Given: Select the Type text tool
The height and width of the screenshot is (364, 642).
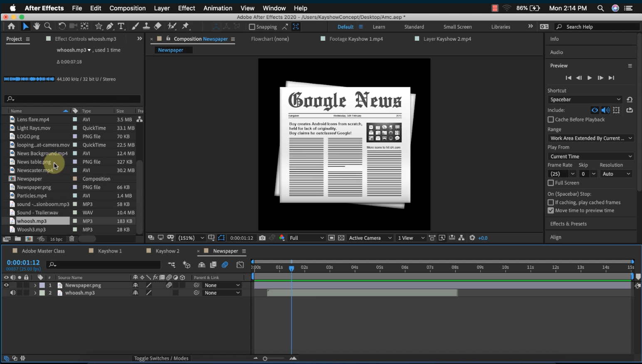Looking at the screenshot, I should pos(121,26).
